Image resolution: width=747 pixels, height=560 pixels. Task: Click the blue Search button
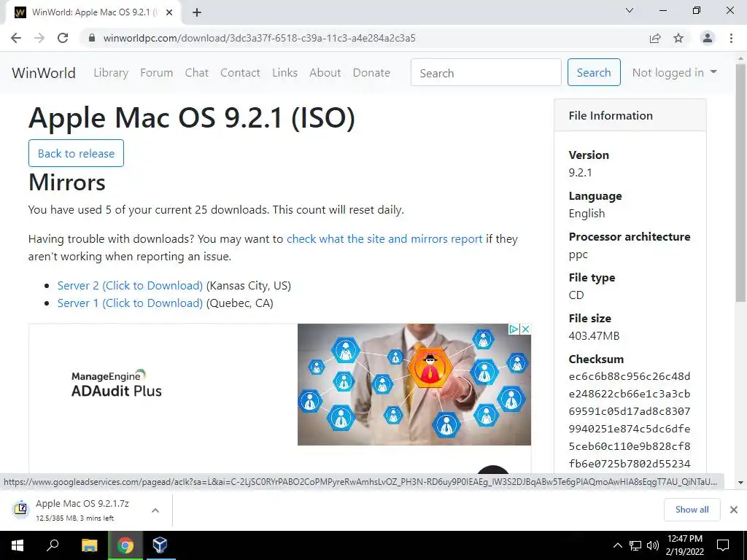pyautogui.click(x=594, y=72)
